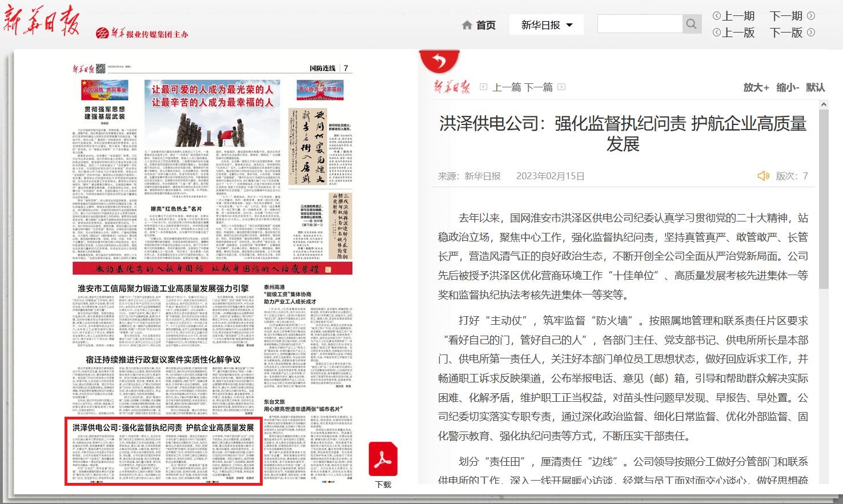843x504 pixels.
Task: Click the paragraph starting 打好"主动仗"
Action: pyautogui.click(x=623, y=378)
